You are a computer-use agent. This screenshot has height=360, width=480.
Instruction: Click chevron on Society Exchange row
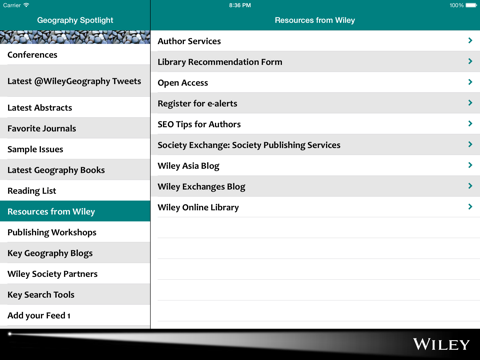pos(470,144)
